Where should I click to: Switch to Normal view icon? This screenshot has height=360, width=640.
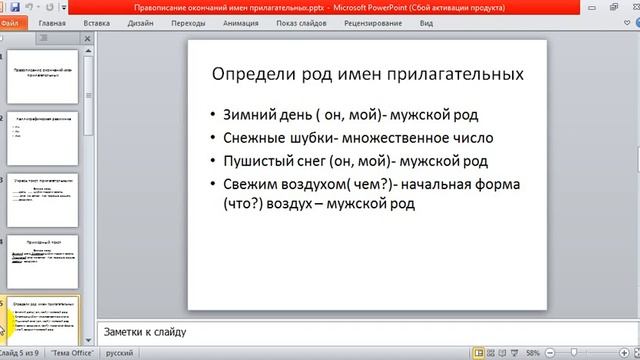[x=479, y=353]
